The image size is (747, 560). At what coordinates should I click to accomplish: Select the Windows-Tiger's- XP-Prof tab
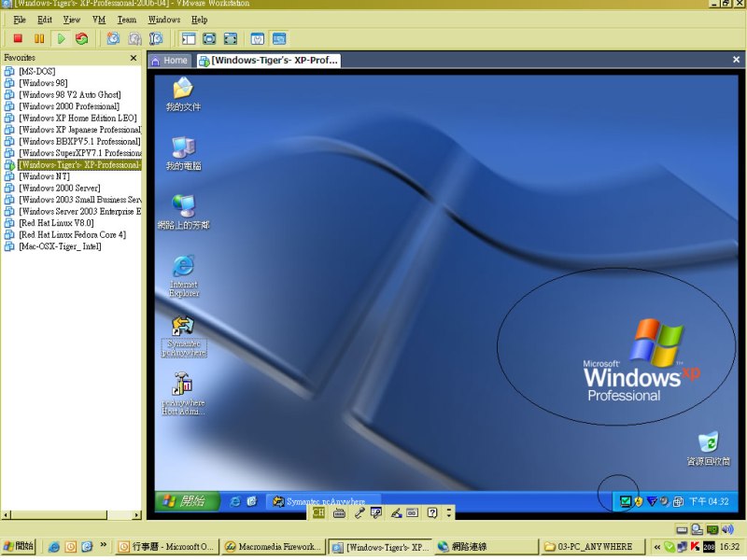tap(269, 61)
